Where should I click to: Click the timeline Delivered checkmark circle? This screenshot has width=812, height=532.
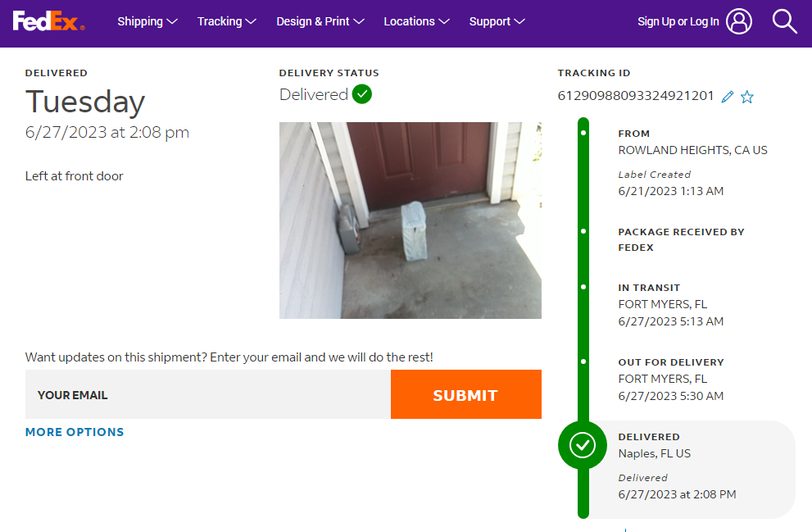coord(583,445)
